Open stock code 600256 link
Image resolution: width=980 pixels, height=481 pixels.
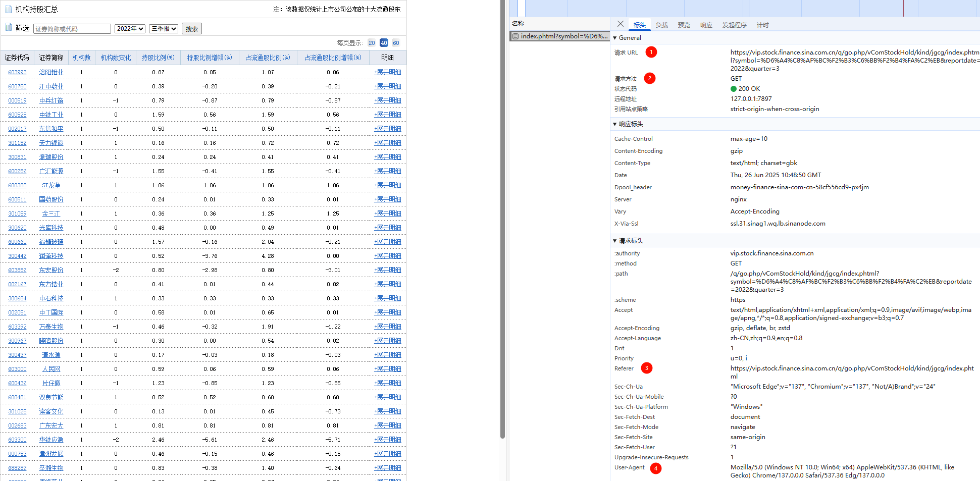click(17, 171)
